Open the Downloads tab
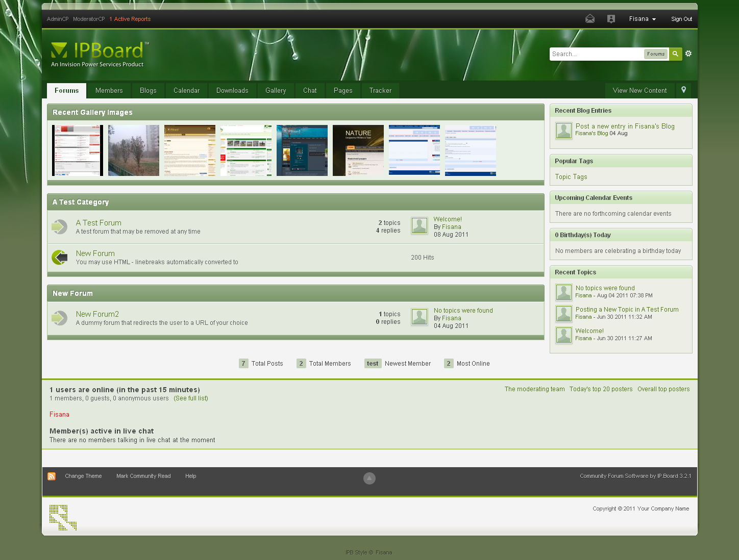The height and width of the screenshot is (560, 739). pos(232,91)
